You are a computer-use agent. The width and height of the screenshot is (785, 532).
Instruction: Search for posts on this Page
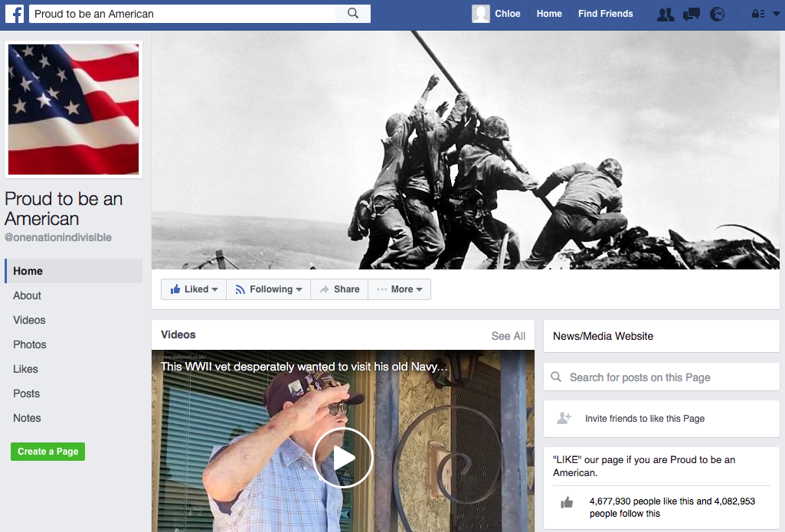[662, 377]
